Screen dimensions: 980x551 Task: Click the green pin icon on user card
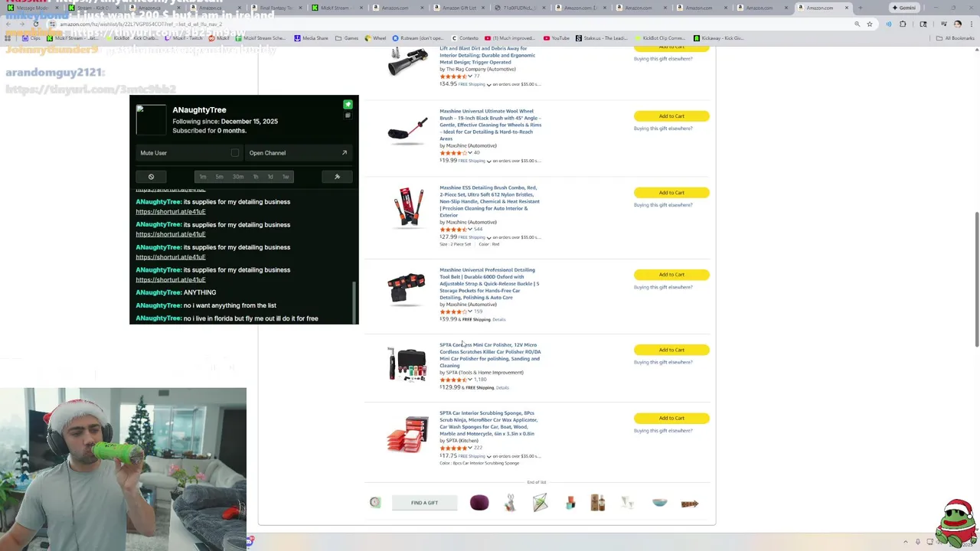pos(348,104)
